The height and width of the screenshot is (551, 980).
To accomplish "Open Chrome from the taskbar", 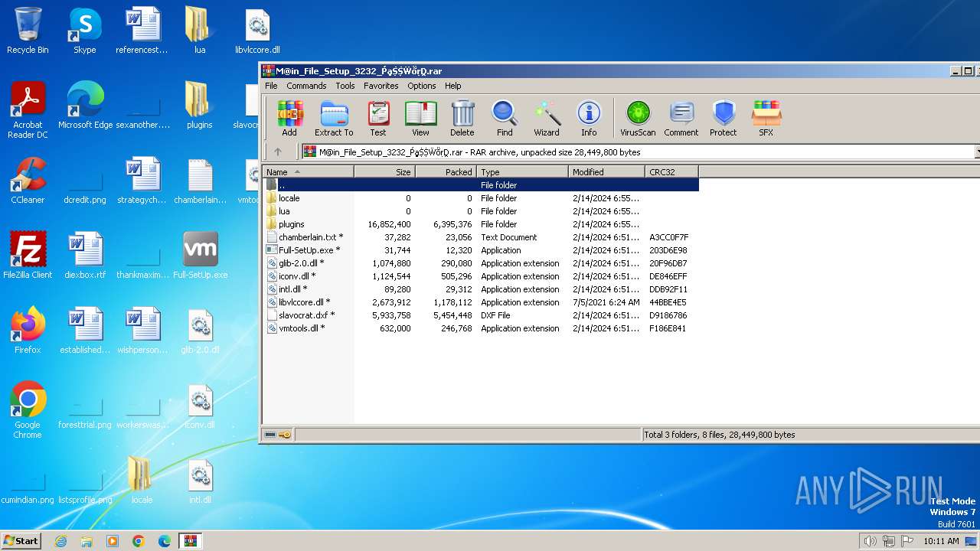I will (x=138, y=541).
